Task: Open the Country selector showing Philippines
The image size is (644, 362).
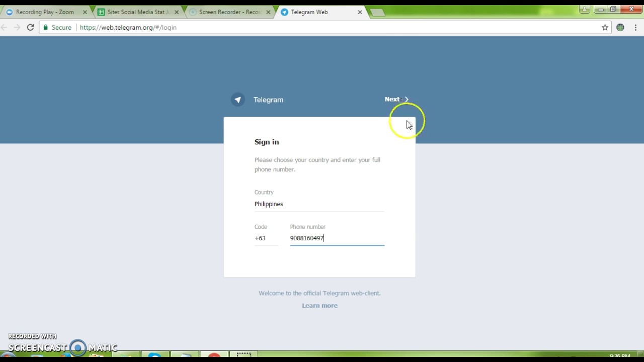Action: click(319, 204)
